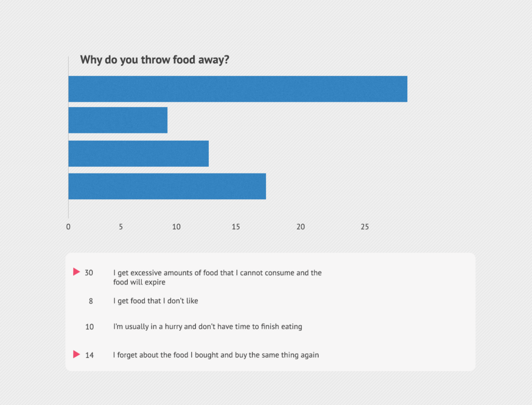Click the third blue bar

[x=138, y=153]
